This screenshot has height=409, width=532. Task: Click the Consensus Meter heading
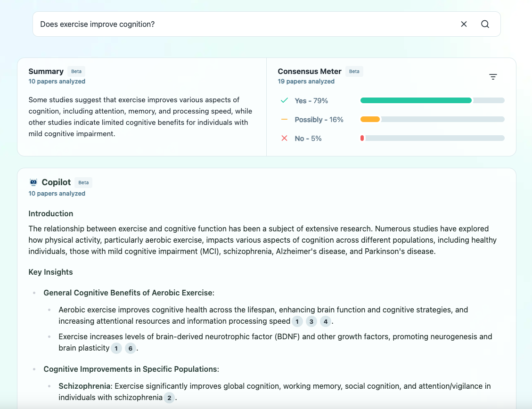310,72
